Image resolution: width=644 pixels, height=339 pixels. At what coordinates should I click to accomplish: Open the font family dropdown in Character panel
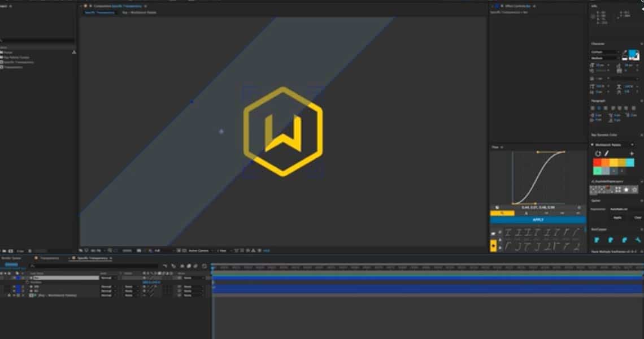(604, 52)
